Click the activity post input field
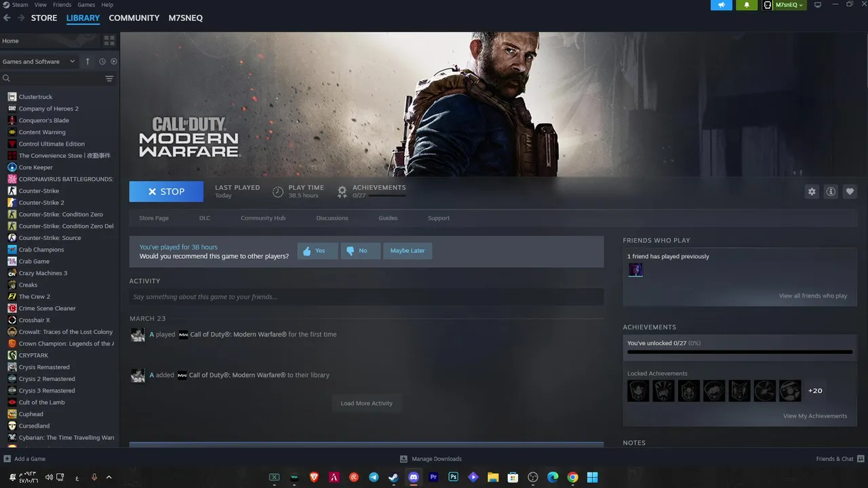The image size is (868, 488). coord(366,297)
